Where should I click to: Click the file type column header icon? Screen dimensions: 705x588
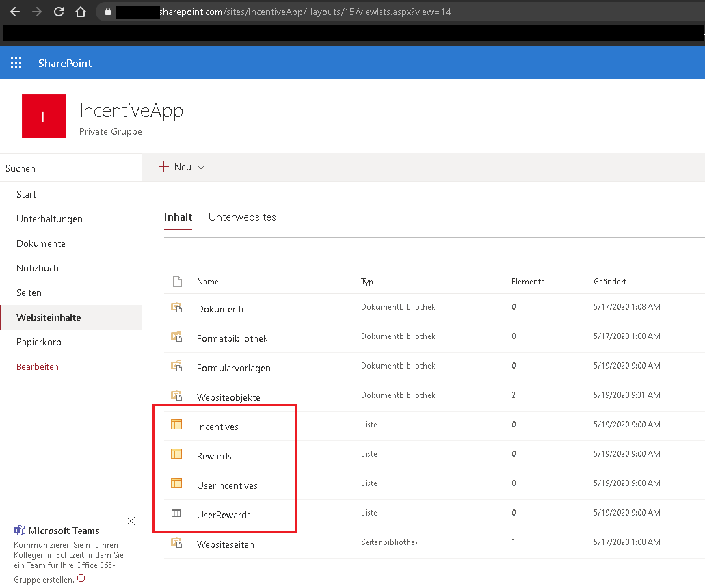[178, 282]
